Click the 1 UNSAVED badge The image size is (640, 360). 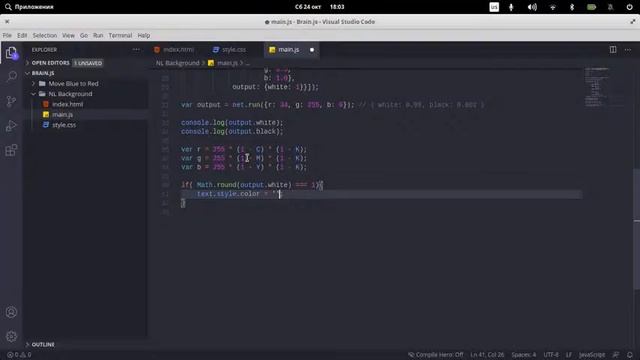pyautogui.click(x=88, y=63)
